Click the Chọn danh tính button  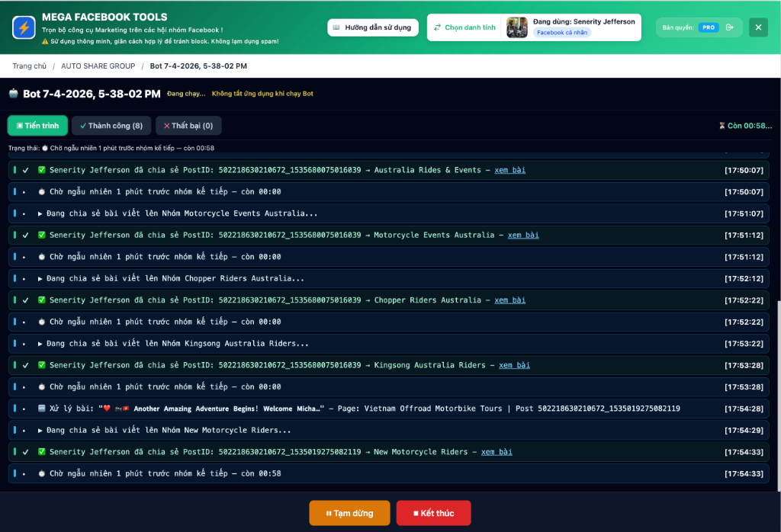point(464,27)
